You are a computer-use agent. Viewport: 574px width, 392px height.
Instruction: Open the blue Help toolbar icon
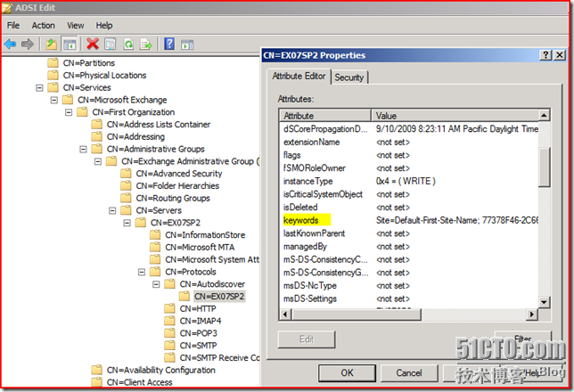click(169, 44)
